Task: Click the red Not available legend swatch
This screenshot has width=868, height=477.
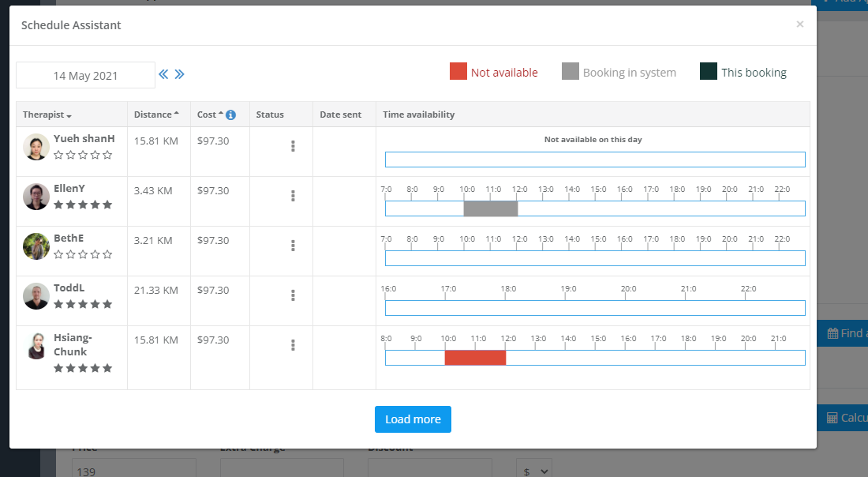Action: click(x=458, y=71)
